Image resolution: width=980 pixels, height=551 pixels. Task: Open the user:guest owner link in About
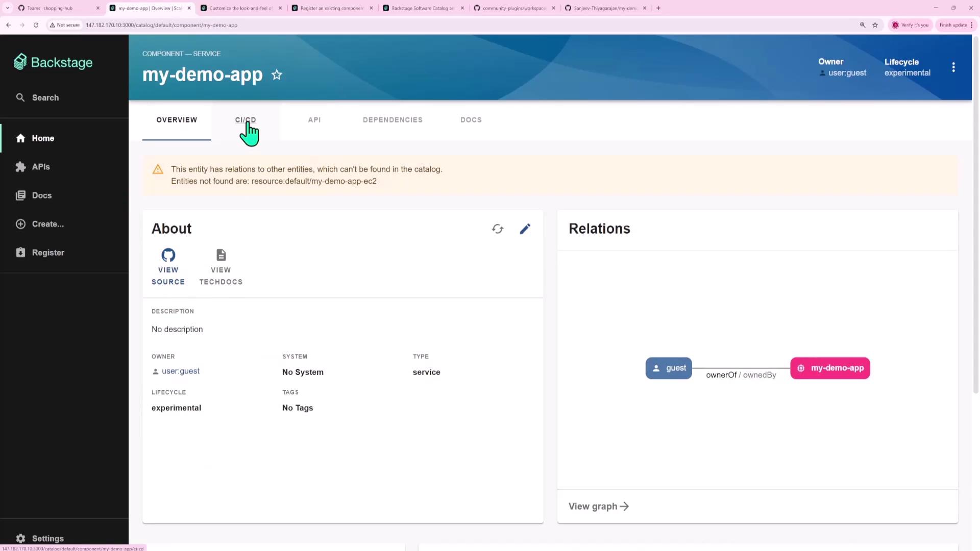pyautogui.click(x=180, y=371)
